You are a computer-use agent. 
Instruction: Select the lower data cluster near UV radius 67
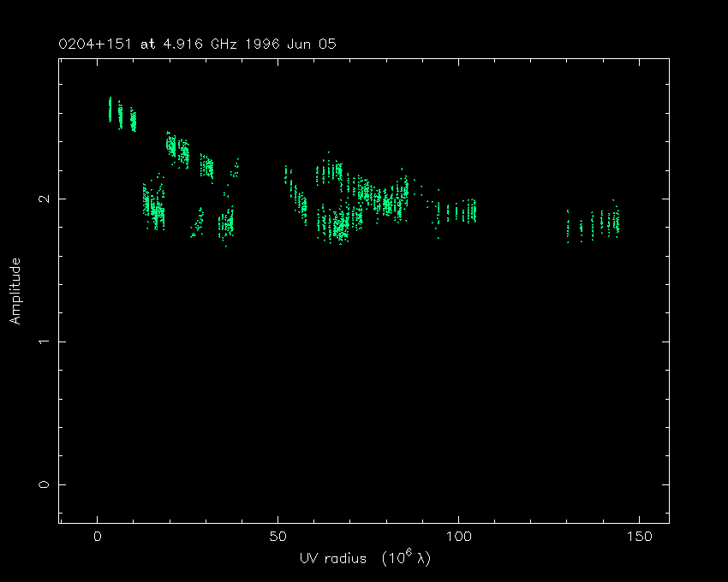coord(338,226)
